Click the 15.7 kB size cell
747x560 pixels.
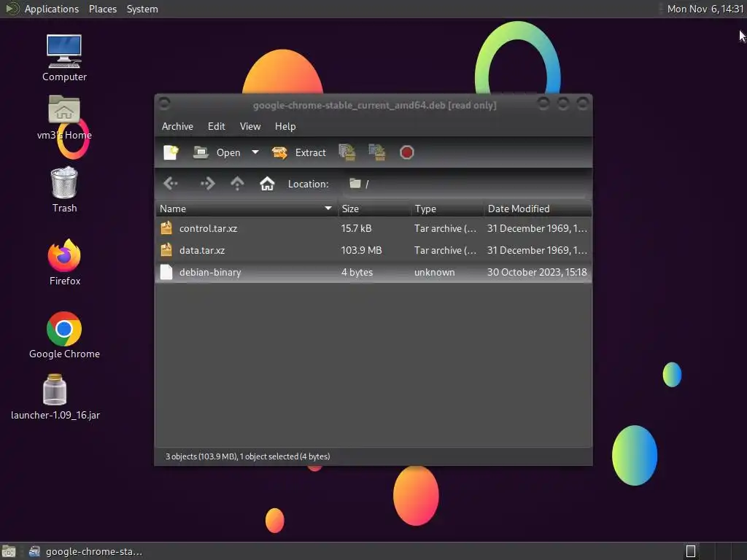[356, 228]
